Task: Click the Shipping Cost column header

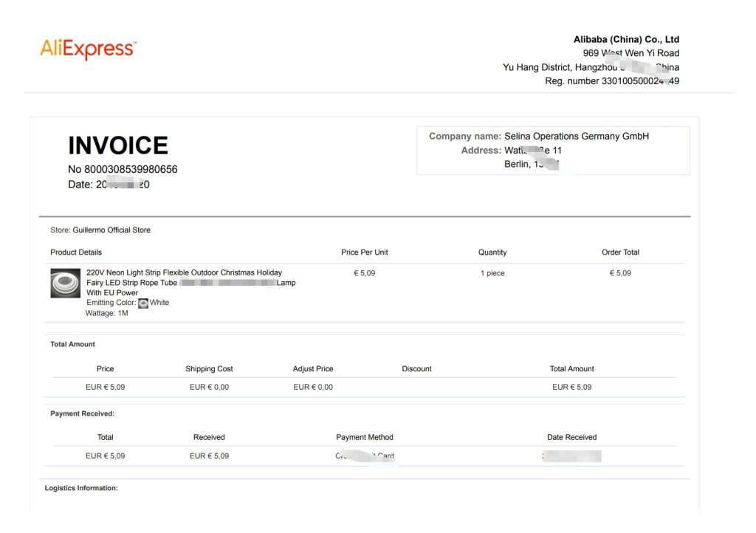Action: (209, 369)
